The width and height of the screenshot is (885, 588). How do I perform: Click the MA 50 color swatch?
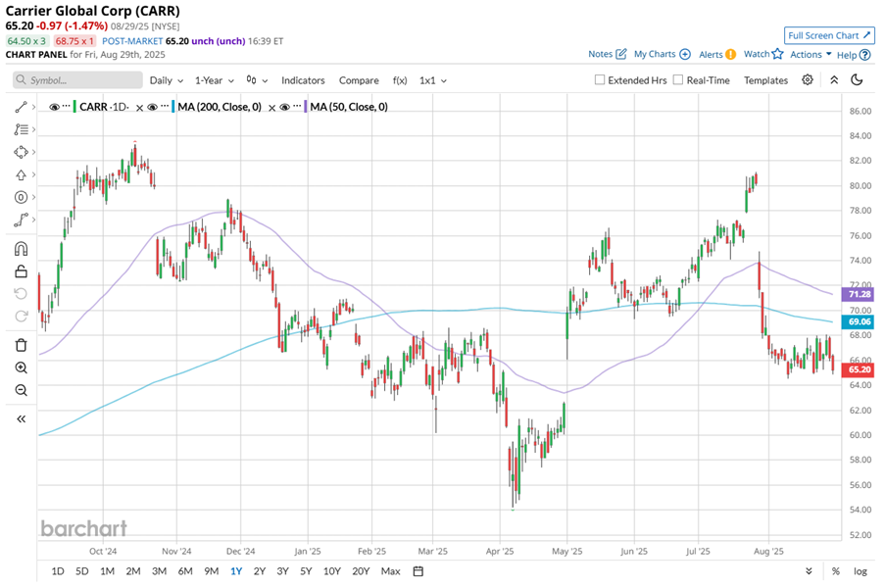point(306,107)
